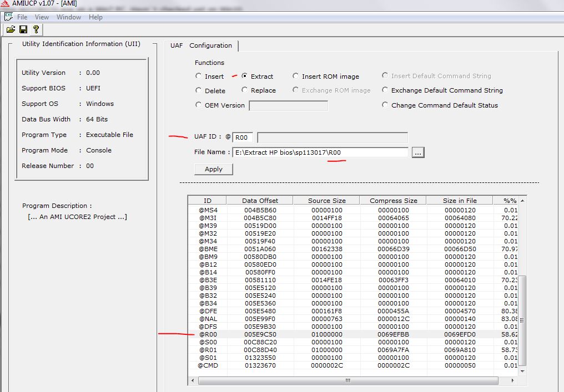This screenshot has height=392, width=564.
Task: Click the %% column header
Action: point(505,201)
